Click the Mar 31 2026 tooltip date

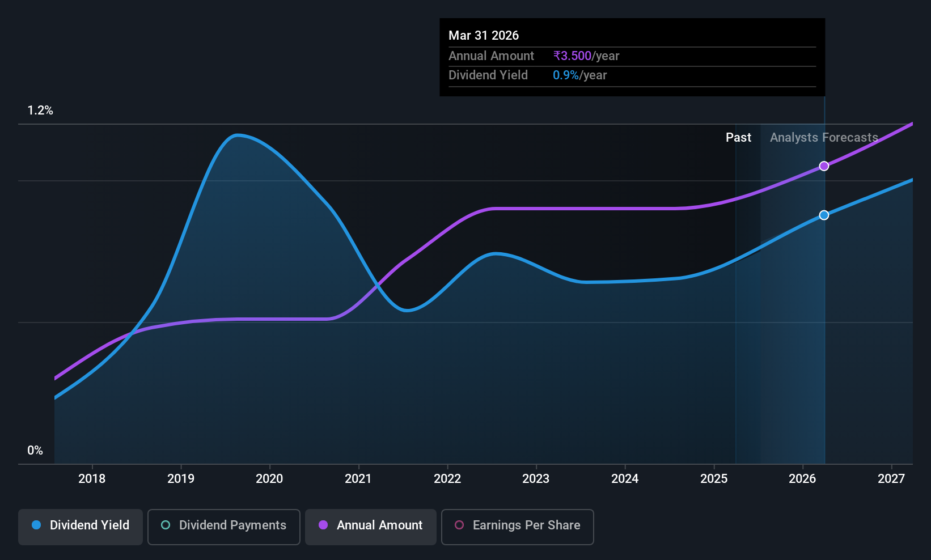[484, 36]
